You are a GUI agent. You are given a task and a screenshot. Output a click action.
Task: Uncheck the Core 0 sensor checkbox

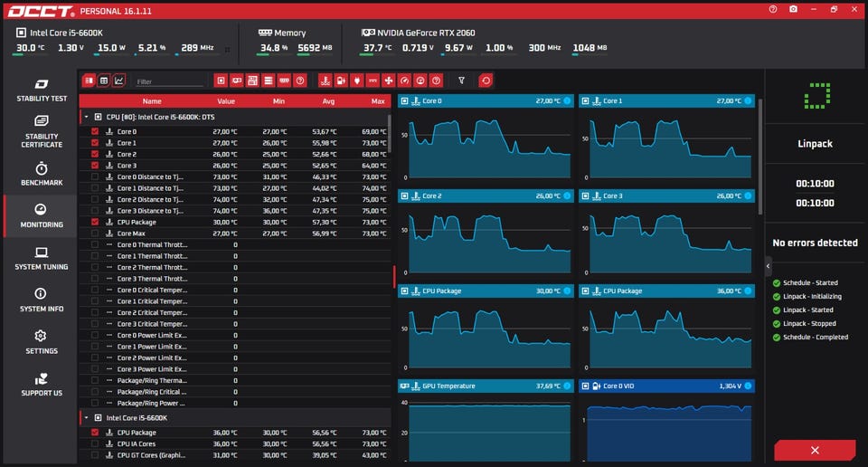click(x=95, y=131)
